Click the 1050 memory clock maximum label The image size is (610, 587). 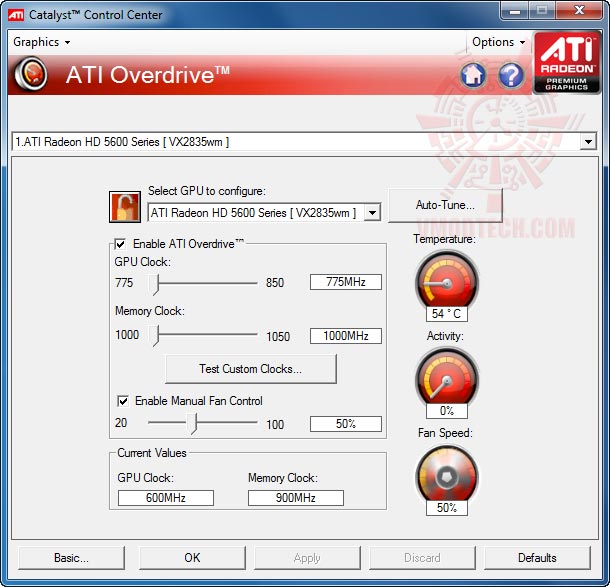pyautogui.click(x=278, y=336)
